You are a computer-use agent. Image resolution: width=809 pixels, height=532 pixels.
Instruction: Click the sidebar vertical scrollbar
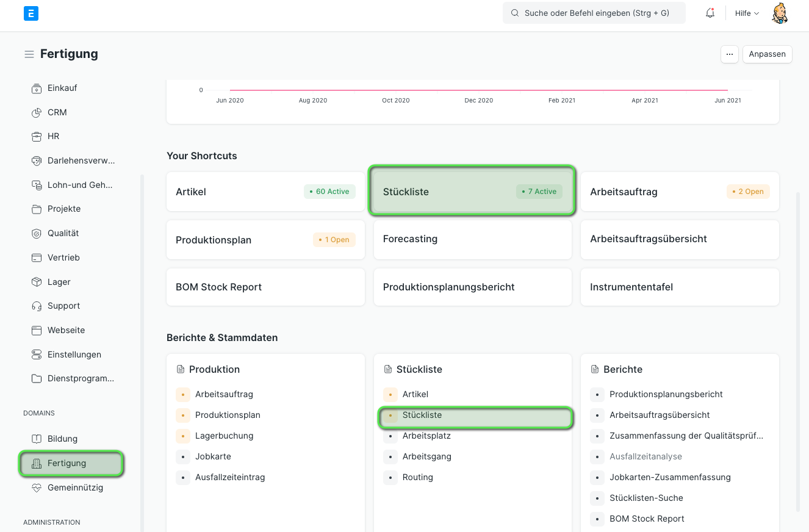[x=142, y=353]
